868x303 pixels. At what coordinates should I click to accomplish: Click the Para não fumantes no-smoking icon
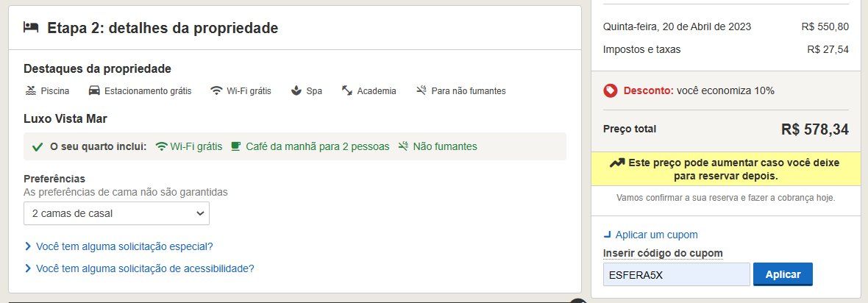421,91
